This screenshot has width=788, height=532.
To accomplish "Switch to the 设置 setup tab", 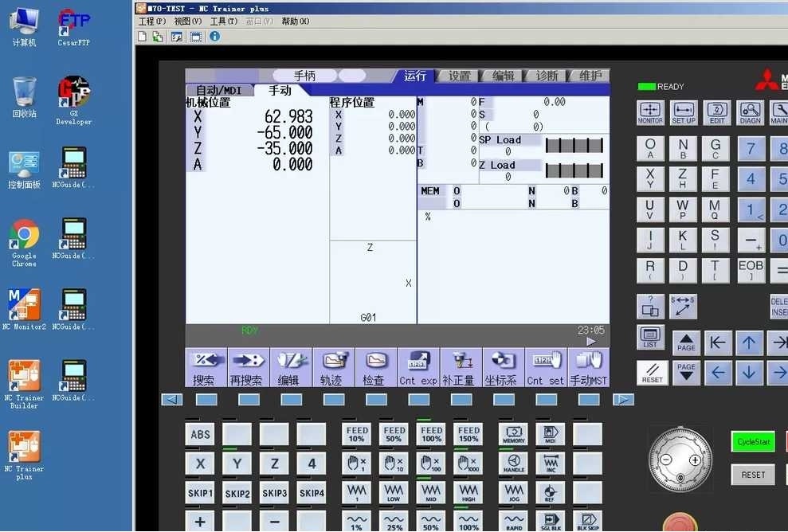I will (458, 76).
